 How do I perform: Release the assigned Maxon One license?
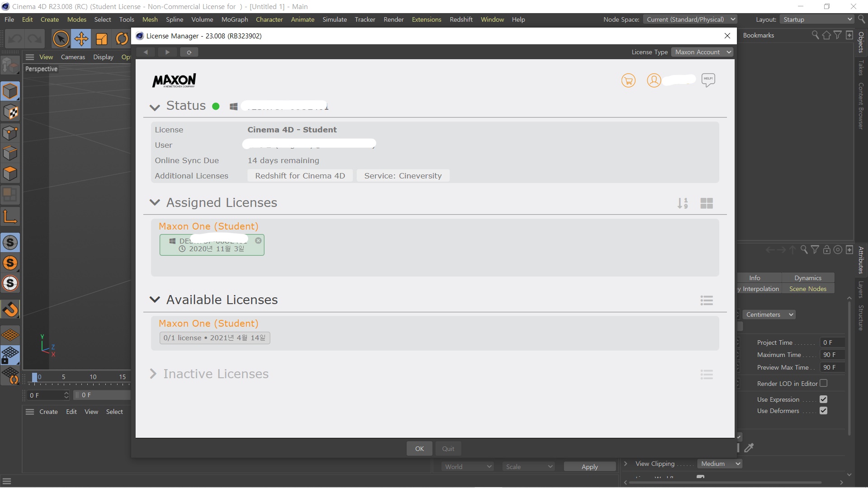point(258,240)
